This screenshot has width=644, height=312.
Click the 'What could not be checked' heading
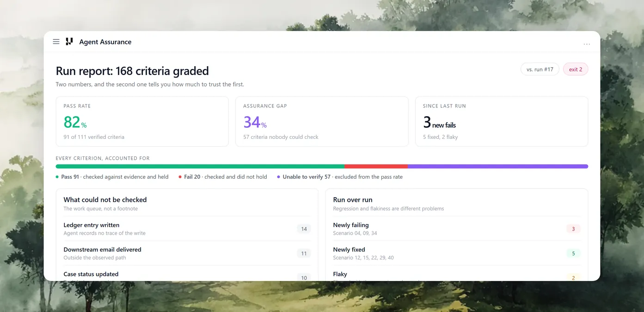pyautogui.click(x=105, y=200)
